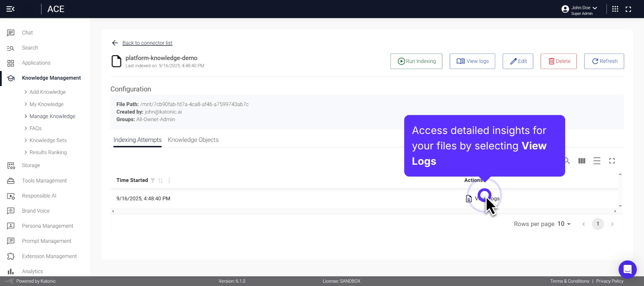644x286 pixels.
Task: Toggle table fullscreen icon
Action: [612, 161]
